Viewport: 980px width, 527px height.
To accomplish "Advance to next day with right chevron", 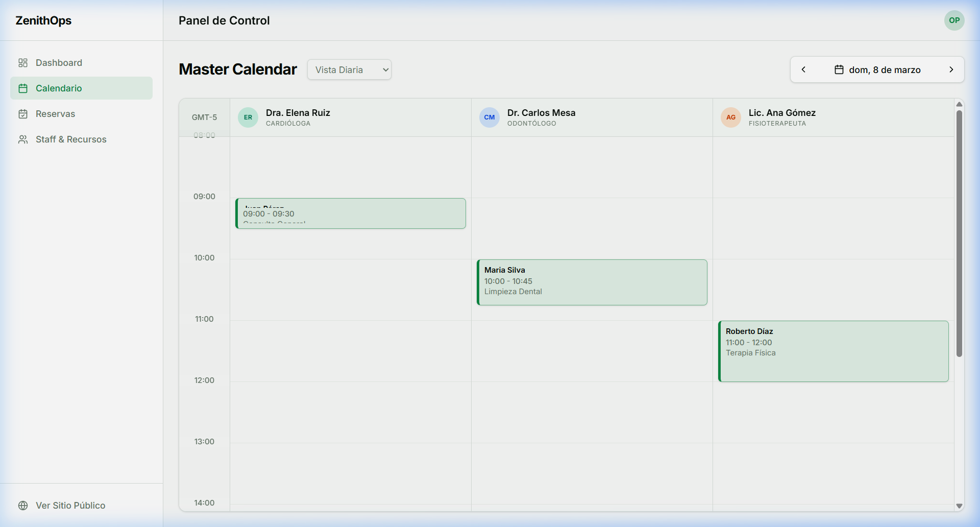I will click(x=951, y=69).
